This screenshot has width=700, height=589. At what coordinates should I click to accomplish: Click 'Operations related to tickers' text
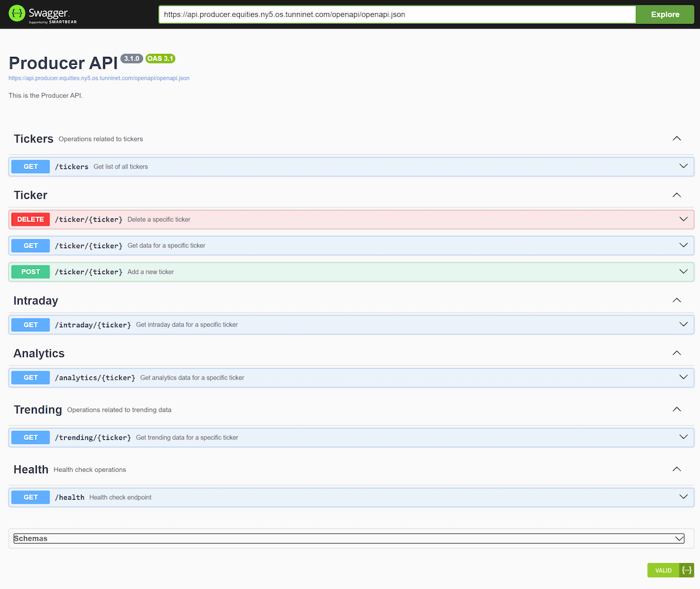101,139
